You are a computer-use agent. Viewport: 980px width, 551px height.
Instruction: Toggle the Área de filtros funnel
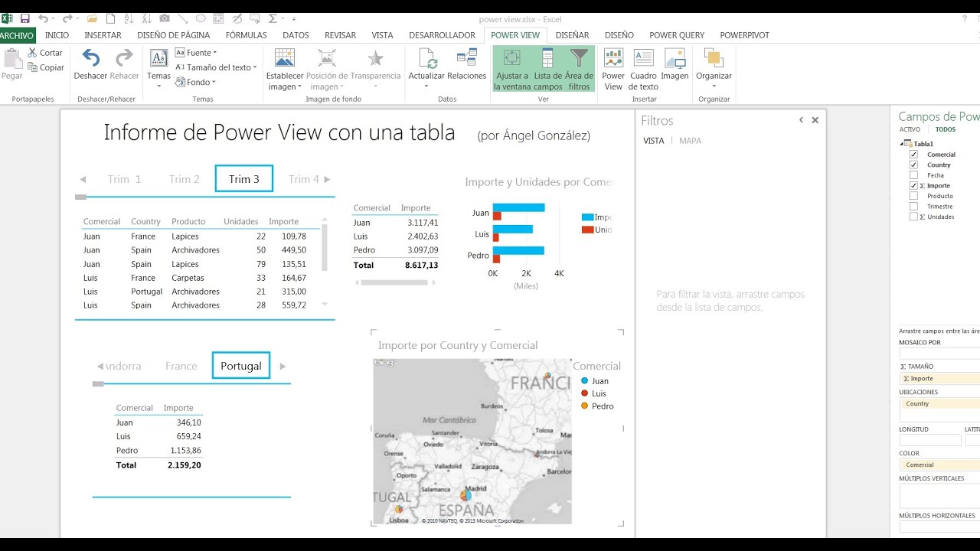click(579, 70)
